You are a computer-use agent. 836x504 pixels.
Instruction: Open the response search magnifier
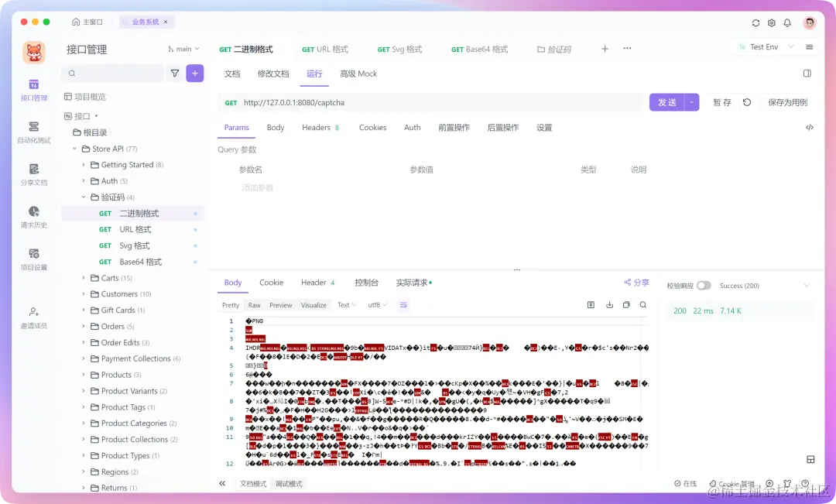tap(643, 304)
